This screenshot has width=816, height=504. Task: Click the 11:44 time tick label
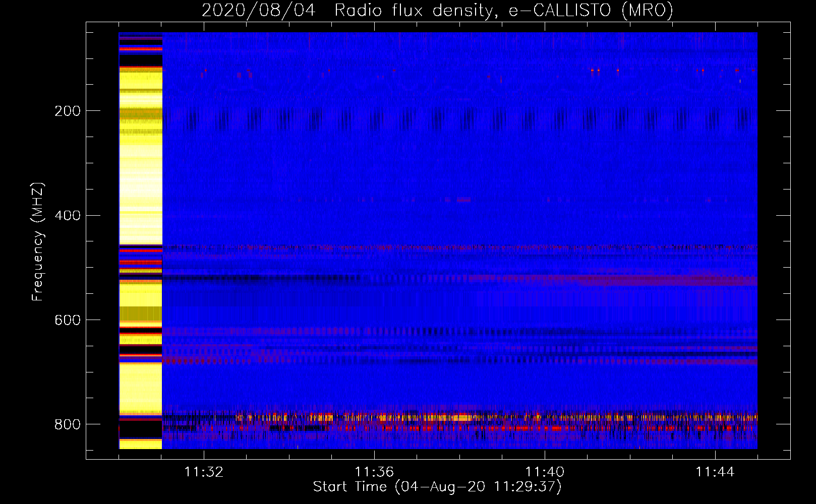pyautogui.click(x=715, y=472)
